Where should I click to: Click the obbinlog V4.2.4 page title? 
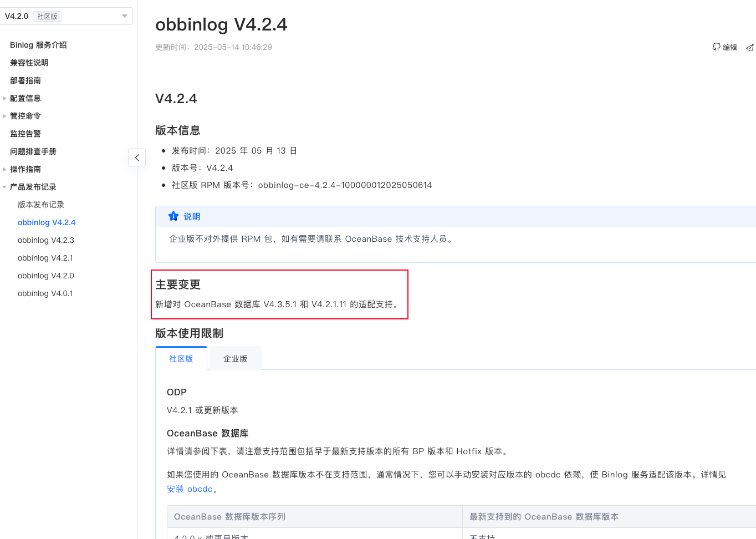[221, 24]
